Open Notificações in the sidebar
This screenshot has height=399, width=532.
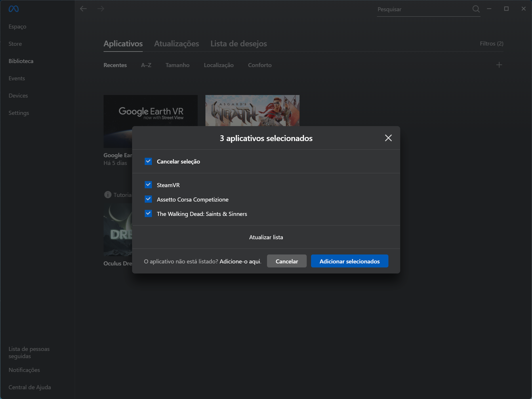(24, 370)
